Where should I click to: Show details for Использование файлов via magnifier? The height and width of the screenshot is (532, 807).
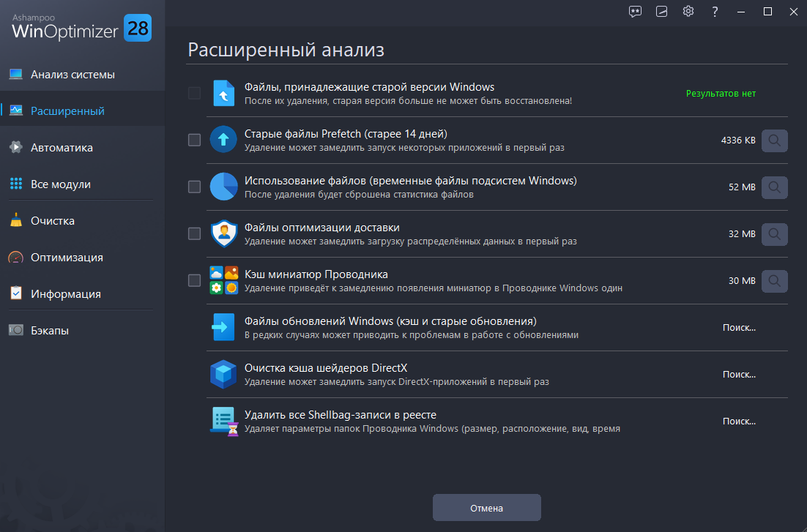(775, 187)
